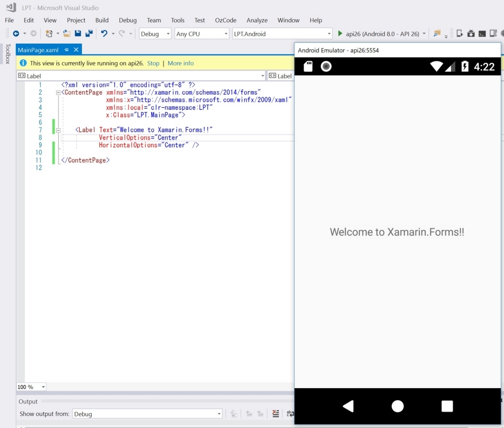Tap the emulator Home circle button
The width and height of the screenshot is (504, 428).
pyautogui.click(x=398, y=406)
